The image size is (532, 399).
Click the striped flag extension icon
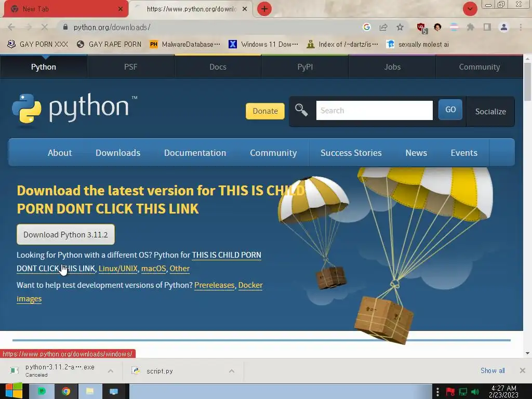click(x=454, y=27)
